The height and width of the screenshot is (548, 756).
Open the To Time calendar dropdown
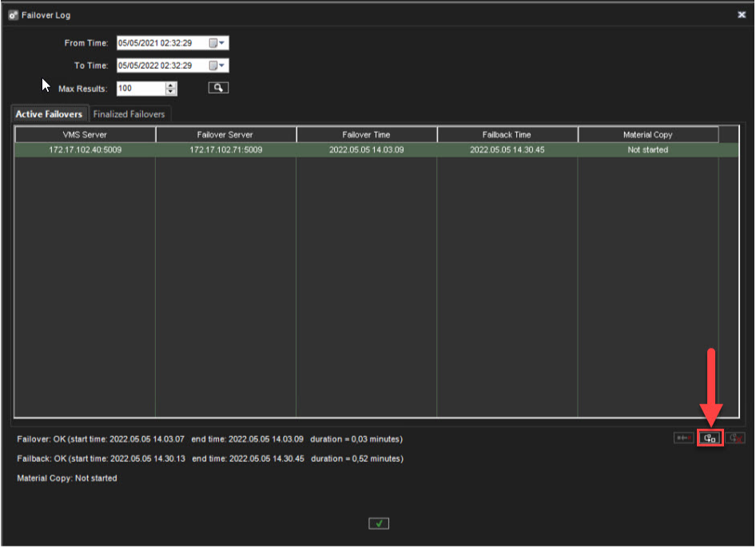click(x=217, y=66)
